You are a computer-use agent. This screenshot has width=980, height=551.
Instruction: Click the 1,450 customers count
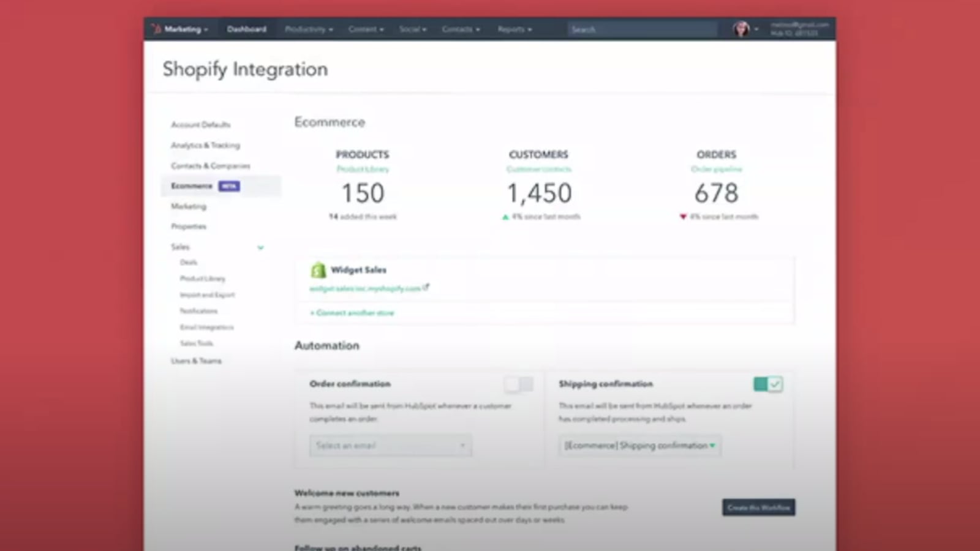[539, 193]
